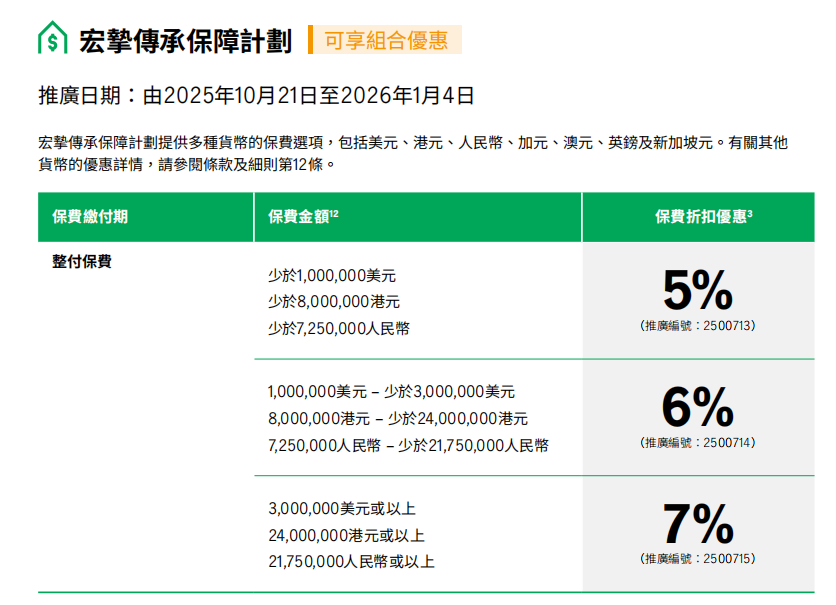Click the 21,750,000人民幣或以上 amount line
This screenshot has width=836, height=605.
(x=351, y=562)
